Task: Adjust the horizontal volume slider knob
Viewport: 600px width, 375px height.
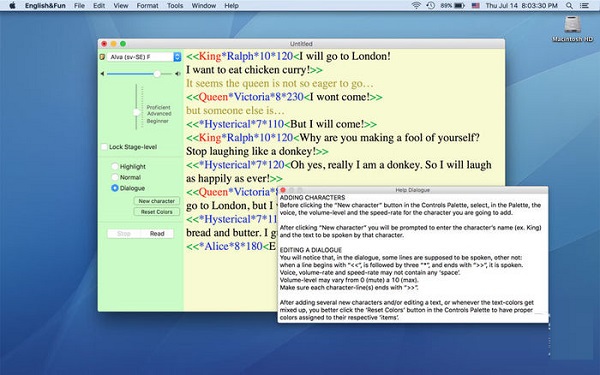Action: pyautogui.click(x=157, y=74)
